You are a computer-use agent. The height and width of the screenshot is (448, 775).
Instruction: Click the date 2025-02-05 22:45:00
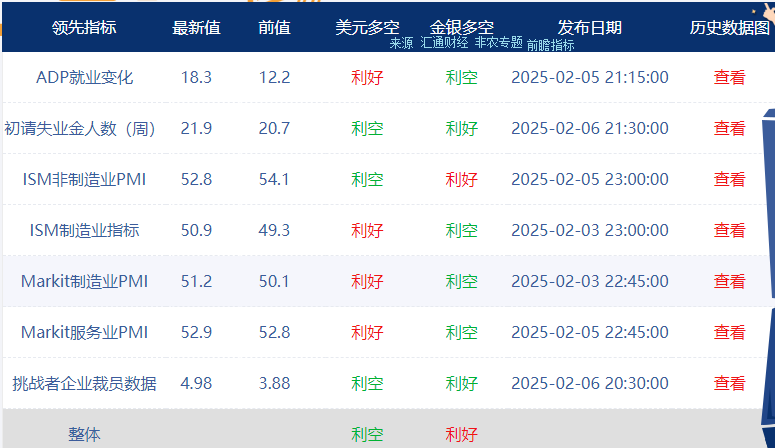pyautogui.click(x=590, y=332)
